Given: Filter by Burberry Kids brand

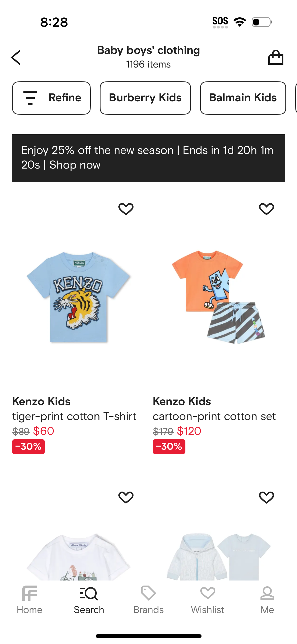Looking at the screenshot, I should pos(145,98).
